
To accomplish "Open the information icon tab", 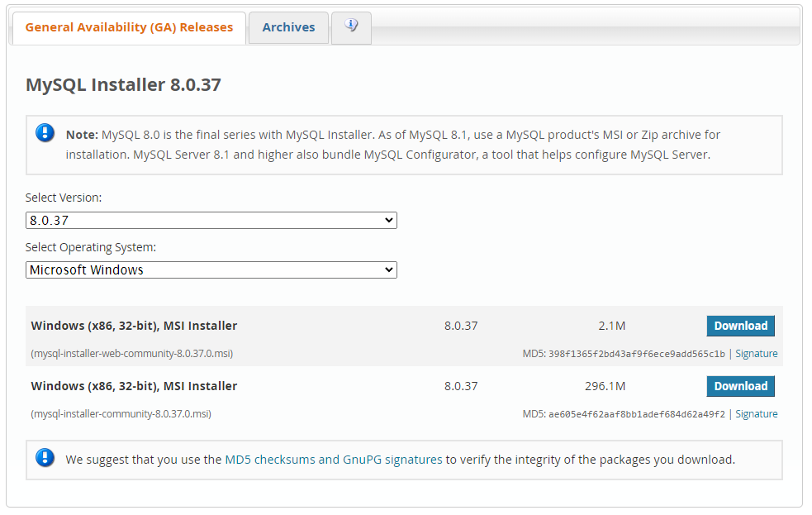I will pyautogui.click(x=351, y=27).
